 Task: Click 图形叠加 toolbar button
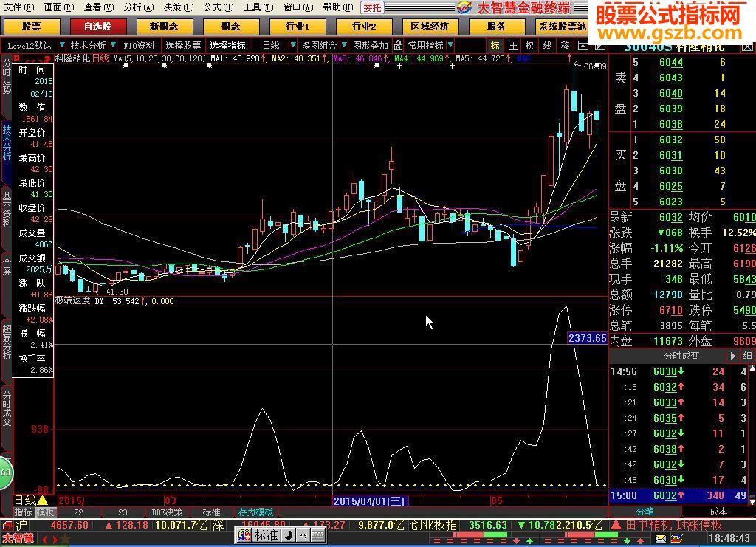pos(371,45)
